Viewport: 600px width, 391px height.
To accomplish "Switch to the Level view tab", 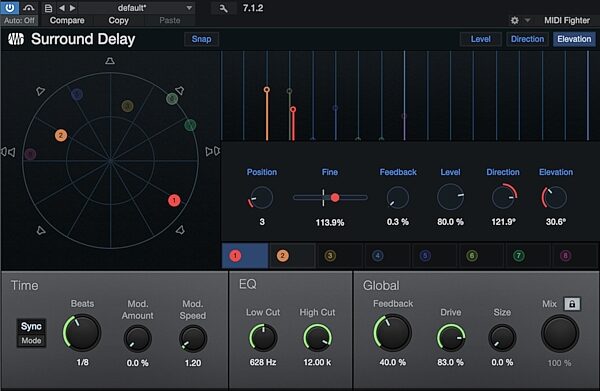I will (x=481, y=39).
